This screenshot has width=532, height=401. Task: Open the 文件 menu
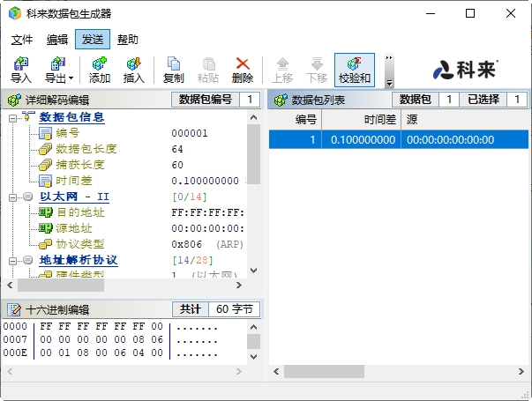point(22,40)
